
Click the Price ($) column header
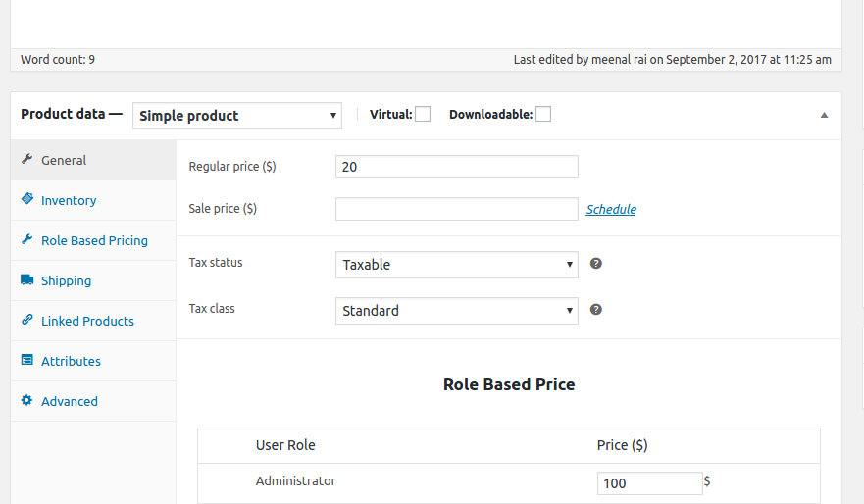coord(622,445)
